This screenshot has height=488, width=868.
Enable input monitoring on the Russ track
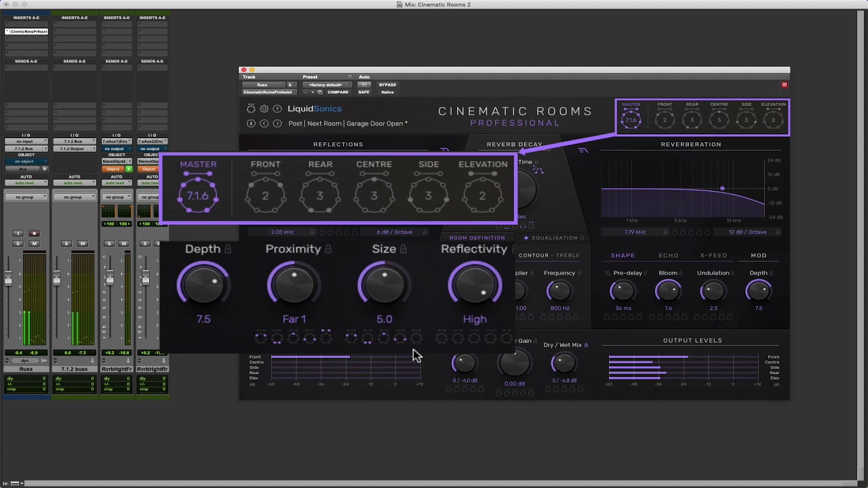coord(18,233)
